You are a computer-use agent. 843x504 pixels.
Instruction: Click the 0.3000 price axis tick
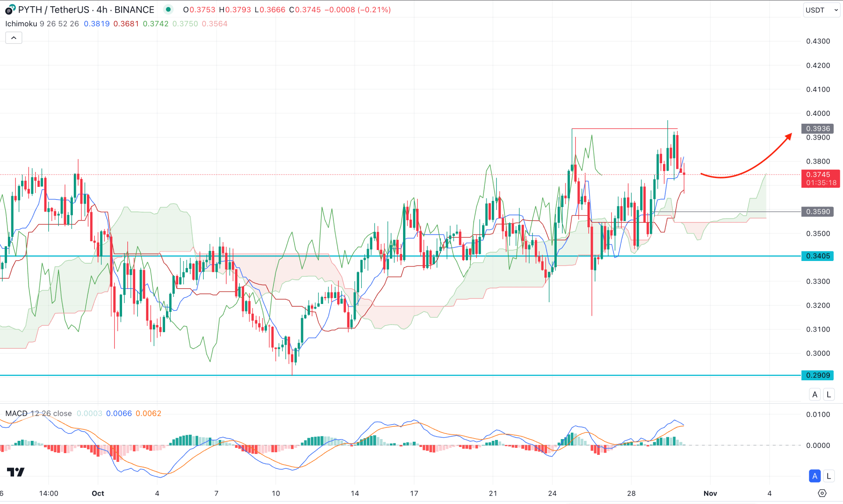click(x=818, y=353)
